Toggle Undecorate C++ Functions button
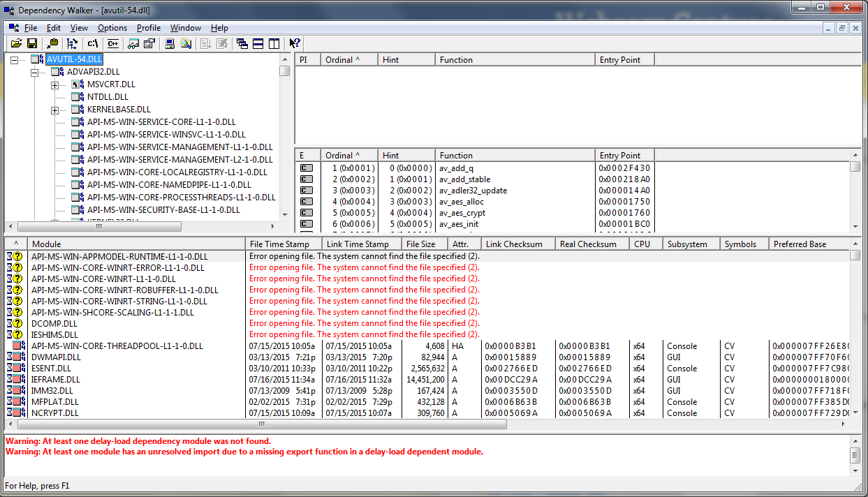The image size is (868, 497). (x=112, y=43)
